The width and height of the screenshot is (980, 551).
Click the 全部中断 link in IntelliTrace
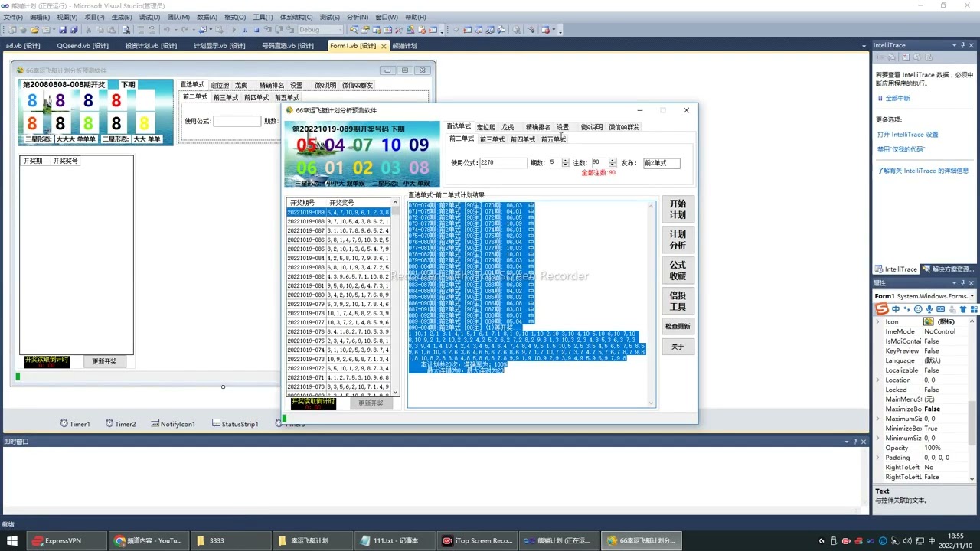point(897,99)
